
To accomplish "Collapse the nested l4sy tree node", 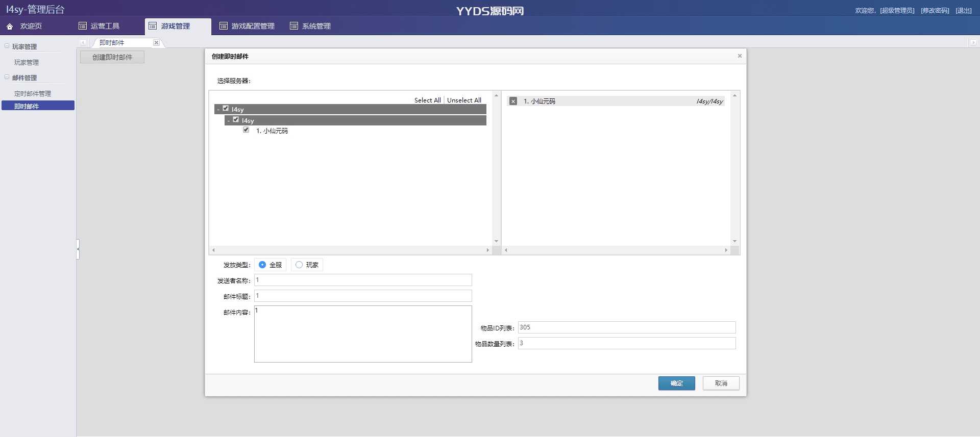I will click(229, 121).
